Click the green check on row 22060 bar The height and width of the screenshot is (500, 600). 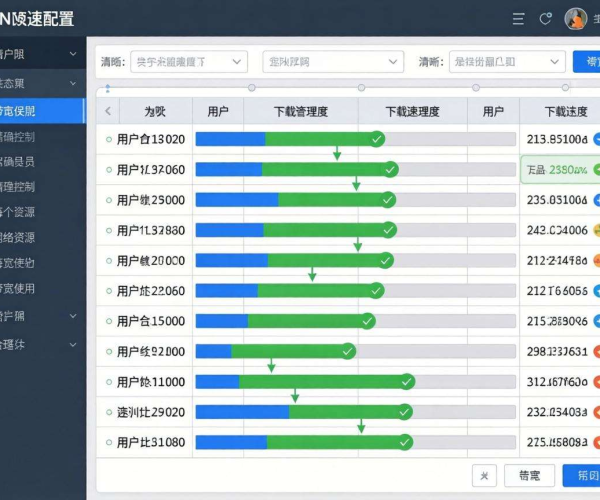tap(376, 291)
